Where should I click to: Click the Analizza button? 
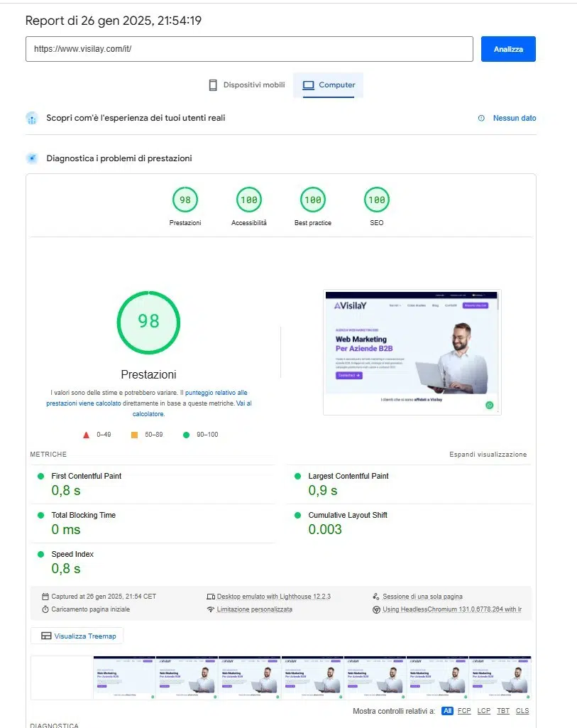coord(508,49)
